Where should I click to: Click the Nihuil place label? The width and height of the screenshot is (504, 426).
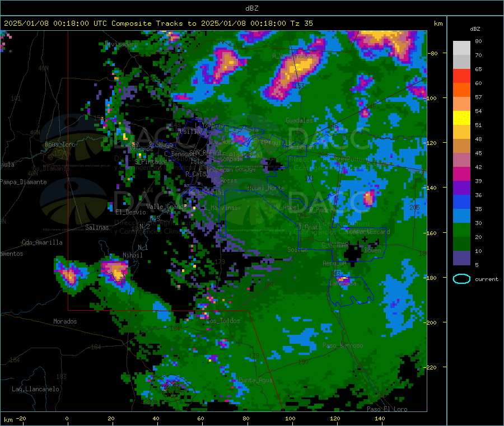[x=132, y=255]
